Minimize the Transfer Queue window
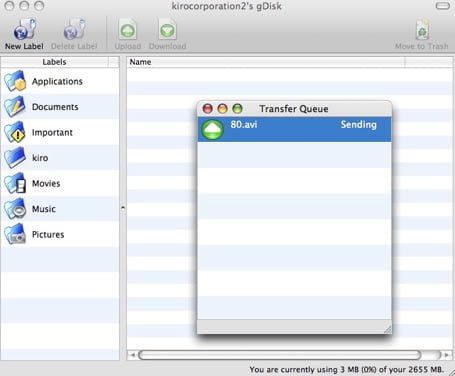Screen dimensions: 455x376 222,109
